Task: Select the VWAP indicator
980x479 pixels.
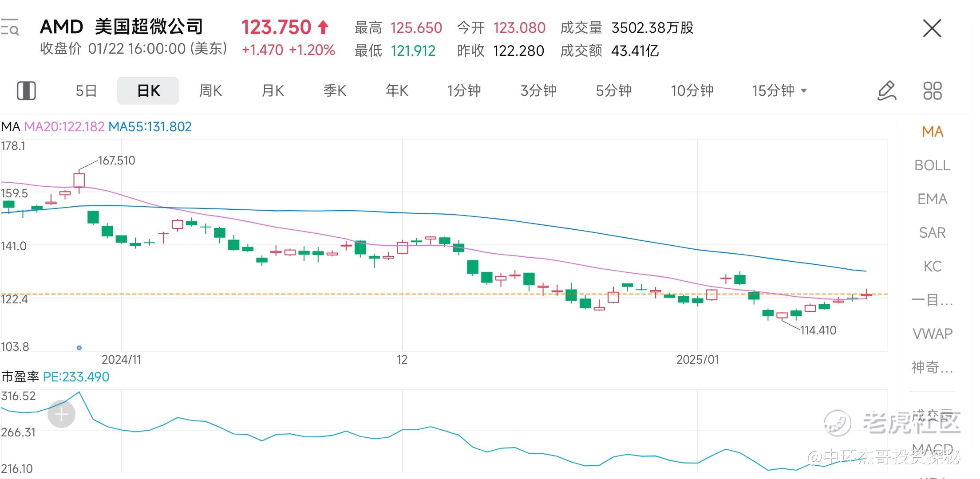Action: (933, 334)
